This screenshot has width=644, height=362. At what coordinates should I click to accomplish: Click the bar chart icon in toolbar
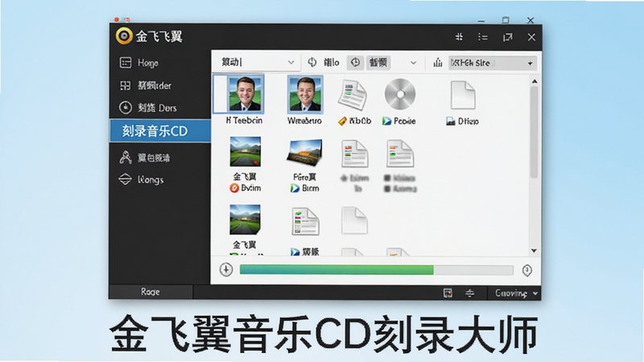[x=438, y=63]
